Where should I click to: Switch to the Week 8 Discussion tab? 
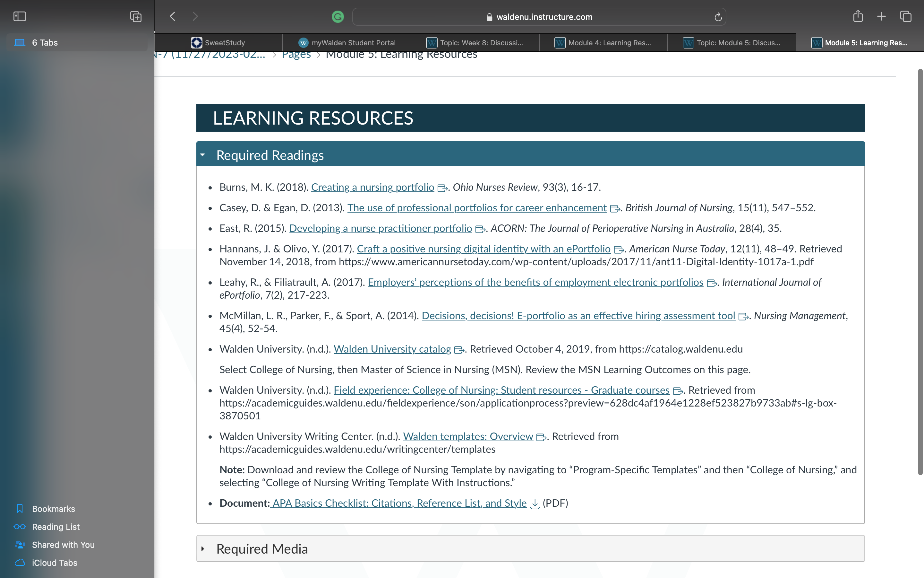point(475,42)
